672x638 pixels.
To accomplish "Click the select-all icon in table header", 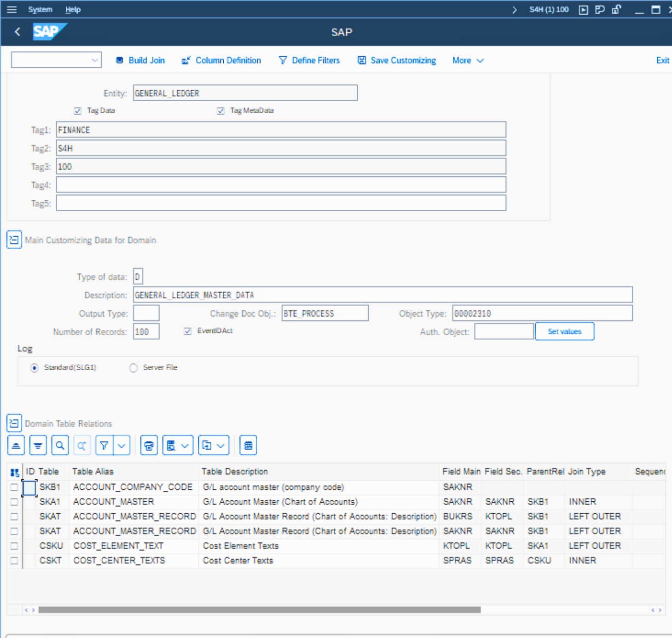I will pos(15,472).
